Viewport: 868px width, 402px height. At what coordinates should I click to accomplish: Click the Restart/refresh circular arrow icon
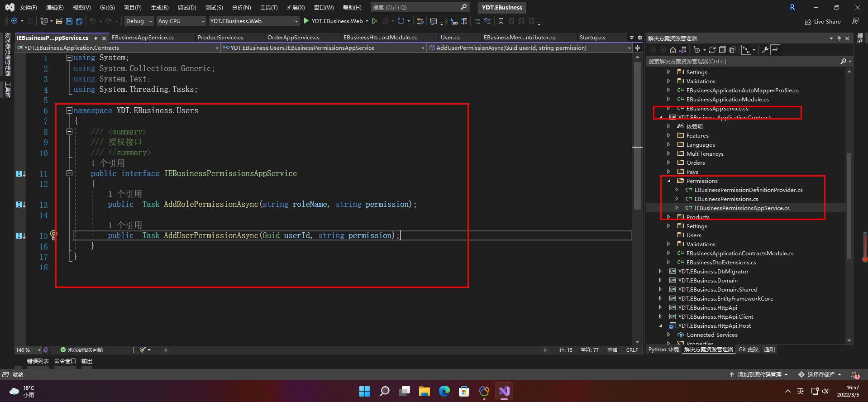tap(401, 21)
